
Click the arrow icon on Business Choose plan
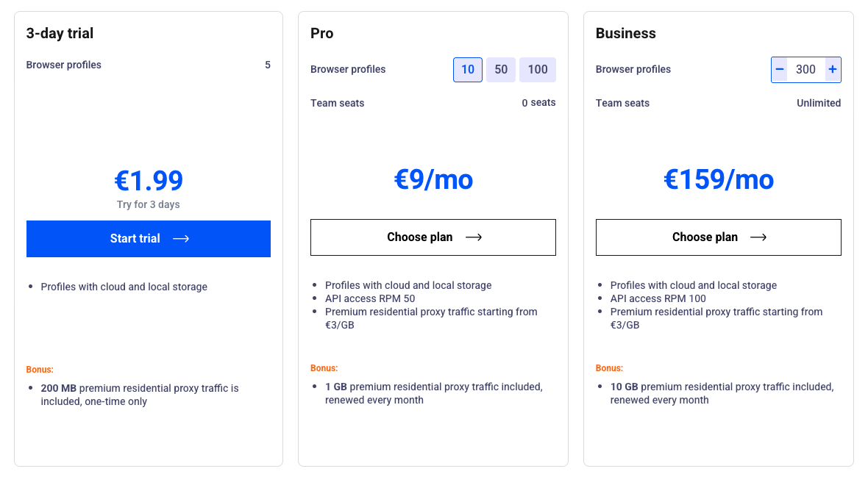(758, 237)
